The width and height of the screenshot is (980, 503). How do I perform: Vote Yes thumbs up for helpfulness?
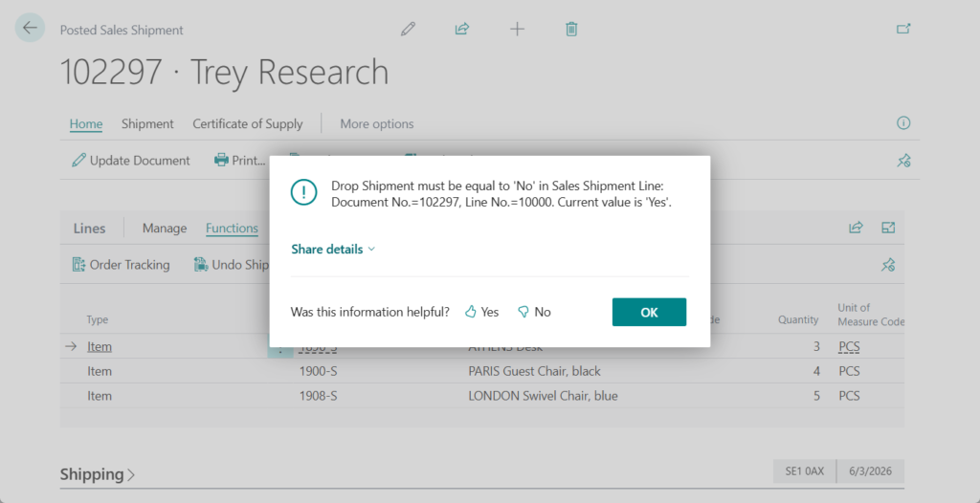pos(482,312)
